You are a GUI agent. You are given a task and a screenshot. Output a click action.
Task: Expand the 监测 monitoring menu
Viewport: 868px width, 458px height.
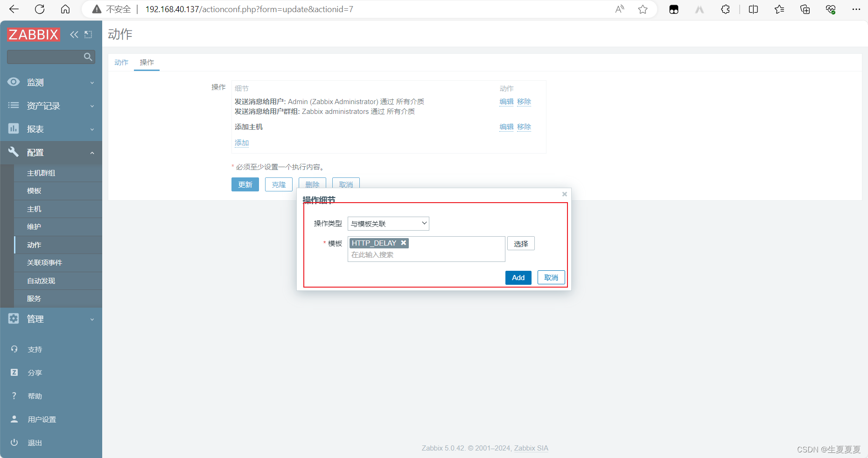pyautogui.click(x=51, y=82)
